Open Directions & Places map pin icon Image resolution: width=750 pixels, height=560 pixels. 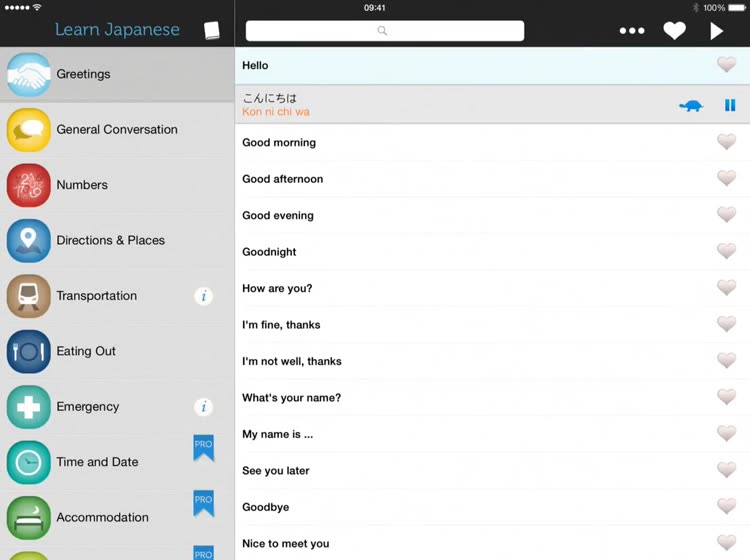(29, 241)
